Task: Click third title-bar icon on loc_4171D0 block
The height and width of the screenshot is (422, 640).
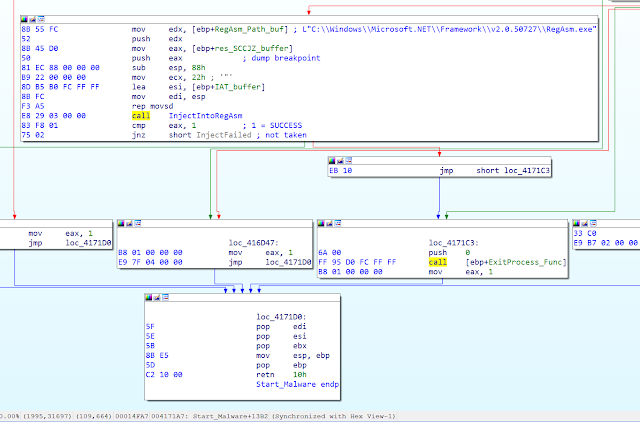Action: (x=165, y=298)
